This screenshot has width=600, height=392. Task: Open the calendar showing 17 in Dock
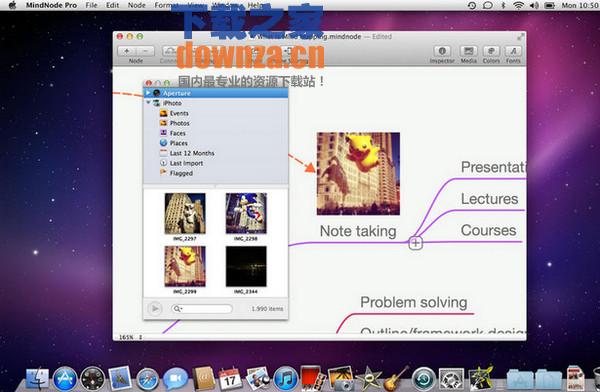coord(230,378)
